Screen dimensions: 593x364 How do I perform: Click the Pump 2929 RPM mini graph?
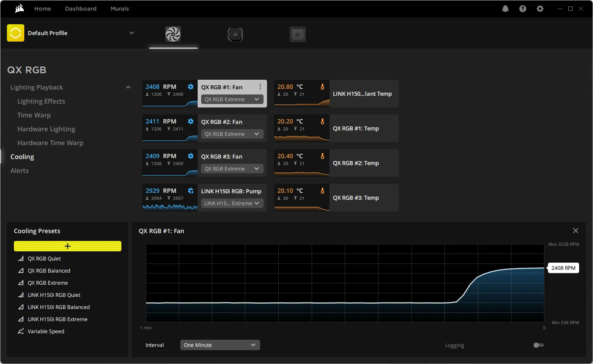click(170, 206)
